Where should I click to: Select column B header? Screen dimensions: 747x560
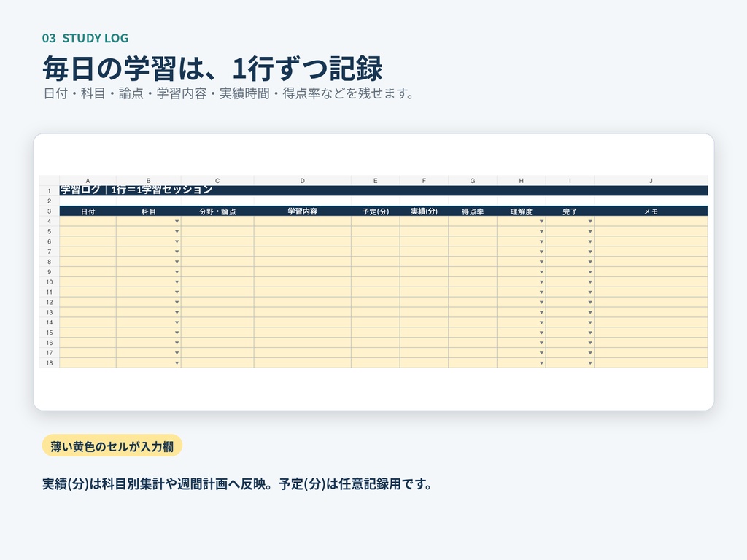(x=148, y=181)
